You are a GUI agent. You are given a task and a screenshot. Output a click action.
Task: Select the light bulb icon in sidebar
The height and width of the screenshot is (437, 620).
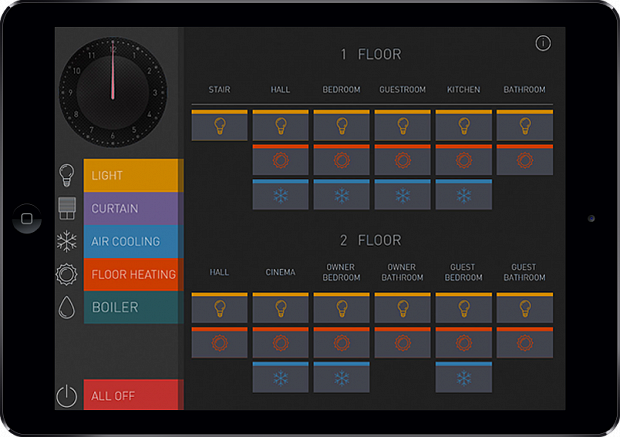[x=66, y=175]
